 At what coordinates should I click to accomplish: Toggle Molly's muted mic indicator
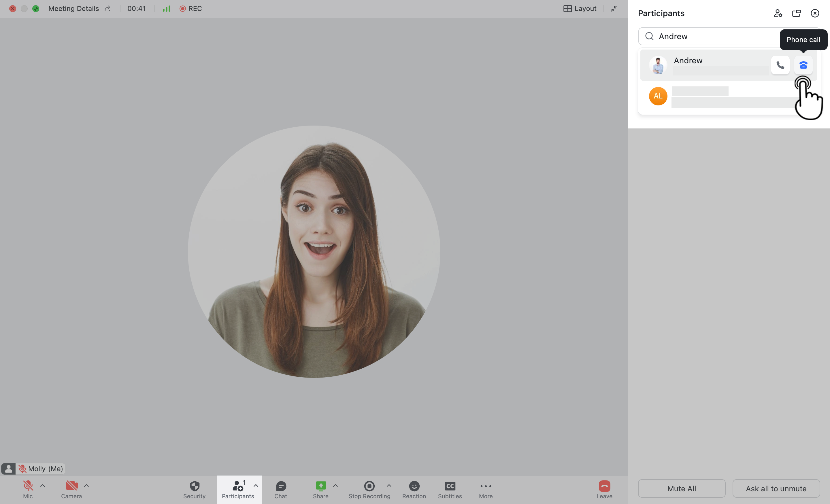[22, 468]
